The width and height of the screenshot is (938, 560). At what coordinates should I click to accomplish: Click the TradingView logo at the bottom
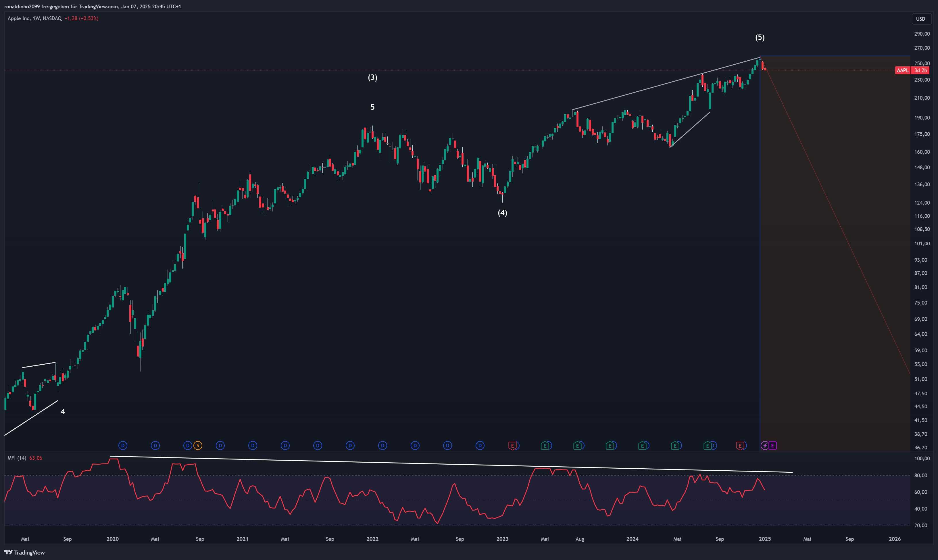[24, 553]
